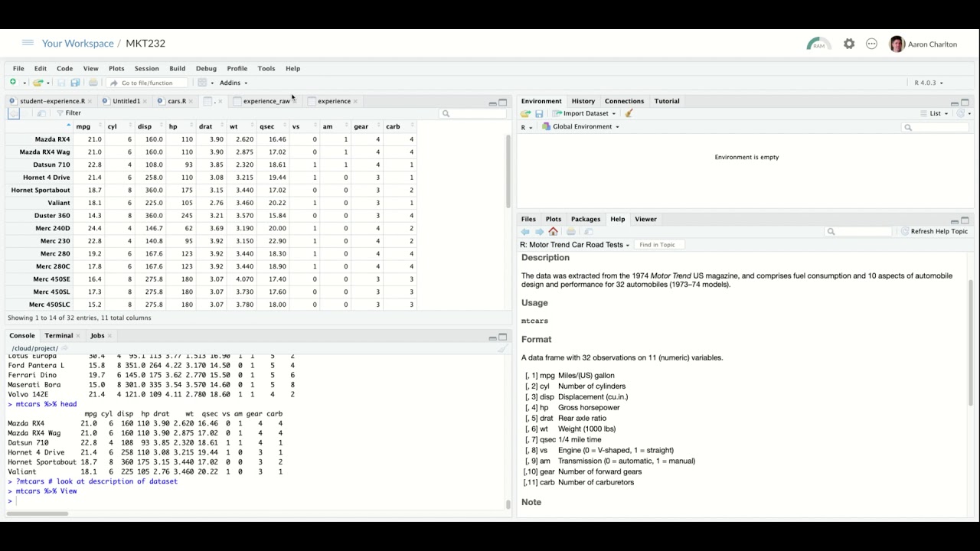Click the data viewer search box
Image resolution: width=980 pixels, height=551 pixels.
click(x=472, y=113)
